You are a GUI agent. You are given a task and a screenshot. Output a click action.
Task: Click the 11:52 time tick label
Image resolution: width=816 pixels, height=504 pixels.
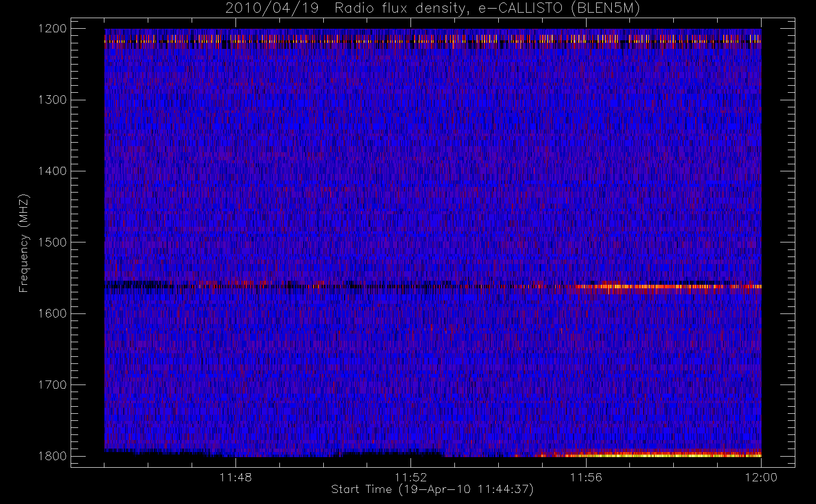click(x=411, y=477)
